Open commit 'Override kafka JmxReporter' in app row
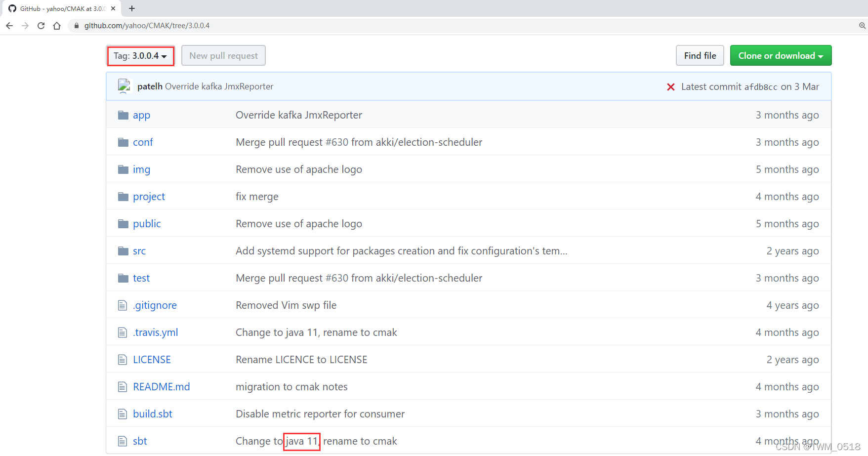This screenshot has width=868, height=456. [x=299, y=115]
